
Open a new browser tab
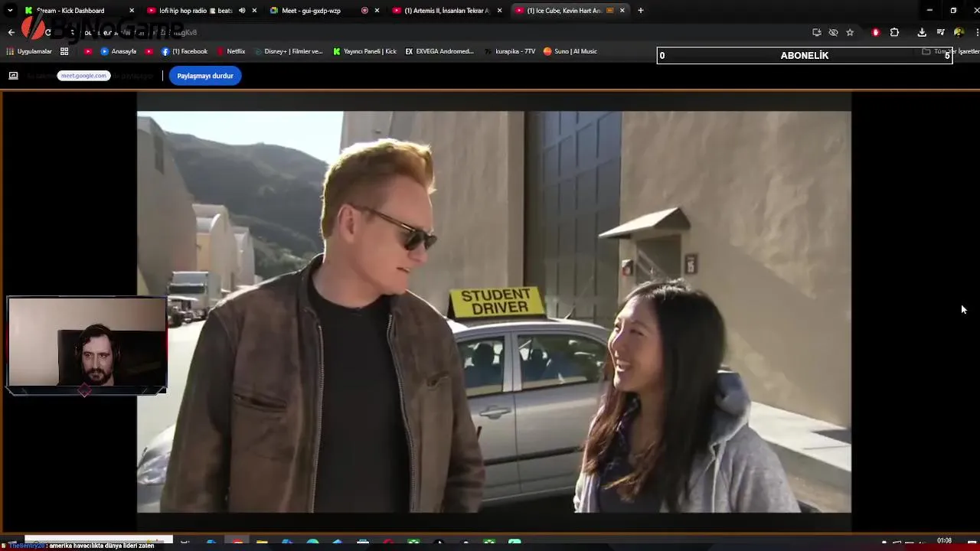(641, 11)
